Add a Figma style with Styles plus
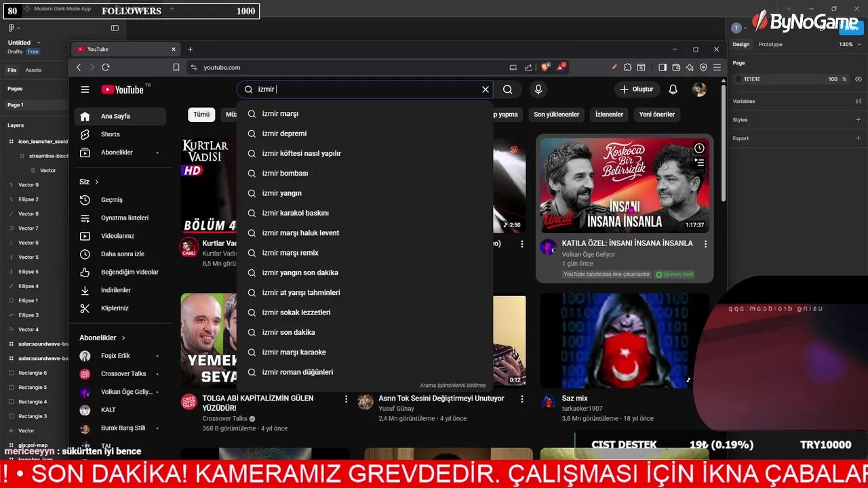The height and width of the screenshot is (488, 868). pyautogui.click(x=858, y=120)
